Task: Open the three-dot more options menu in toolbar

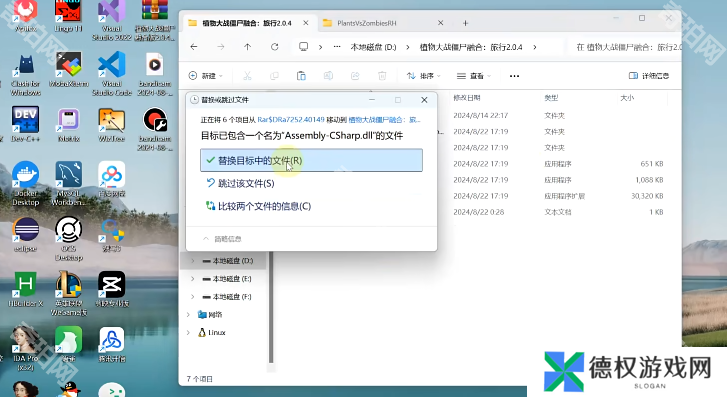Action: (514, 76)
